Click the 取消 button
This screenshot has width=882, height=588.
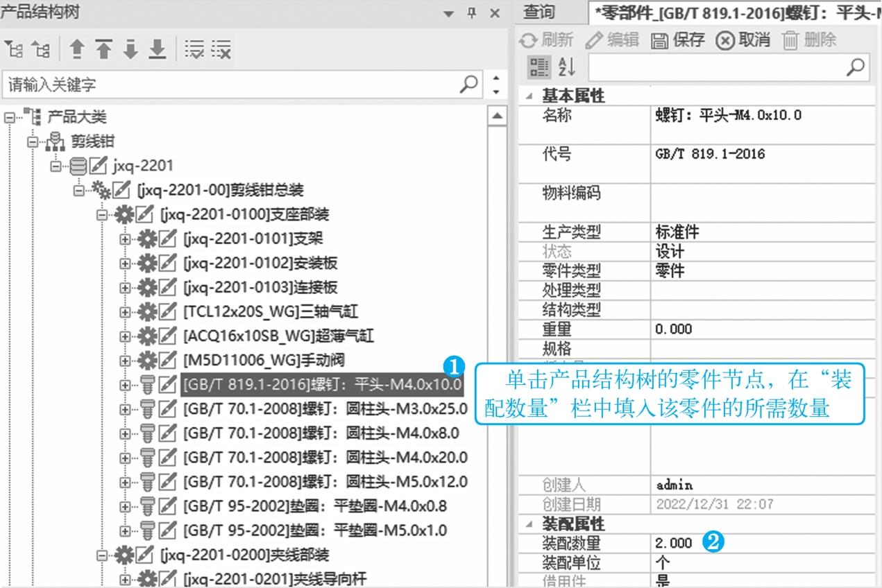pos(743,40)
